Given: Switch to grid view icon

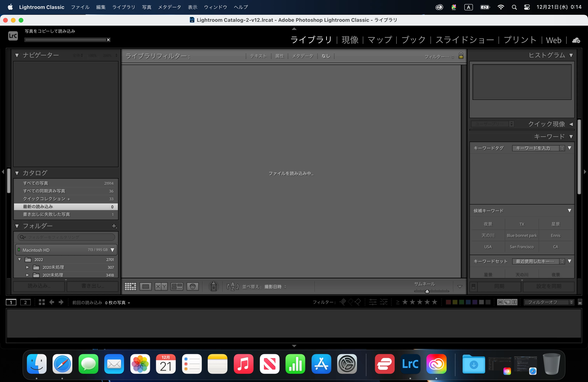Looking at the screenshot, I should click(130, 287).
